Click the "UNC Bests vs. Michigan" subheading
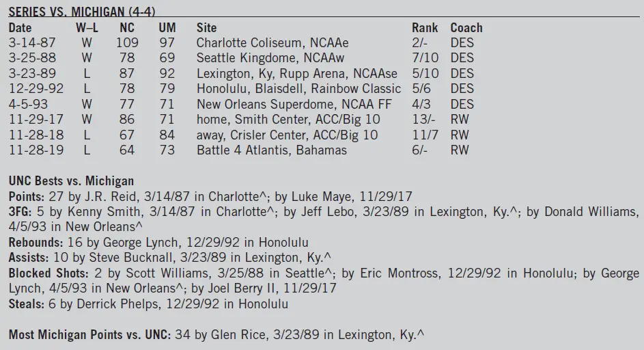 click(71, 181)
